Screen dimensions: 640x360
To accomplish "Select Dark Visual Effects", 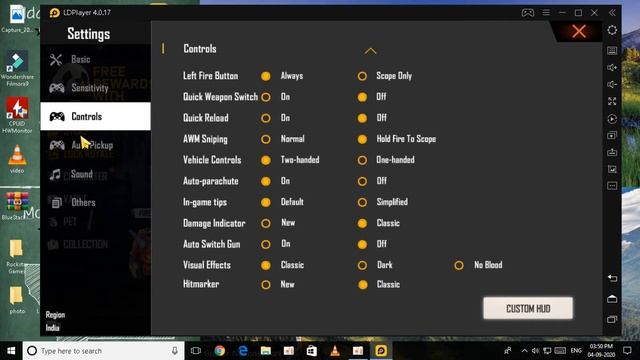I will tap(362, 265).
